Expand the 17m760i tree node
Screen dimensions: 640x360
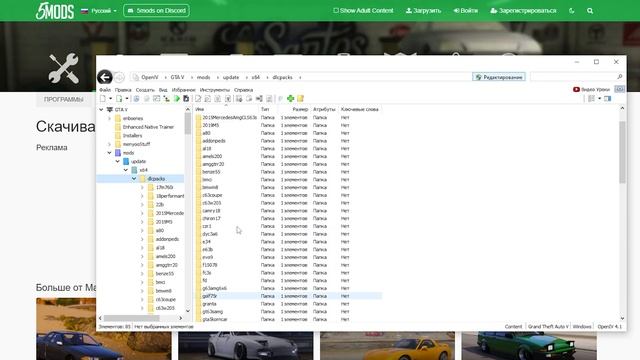coord(142,187)
